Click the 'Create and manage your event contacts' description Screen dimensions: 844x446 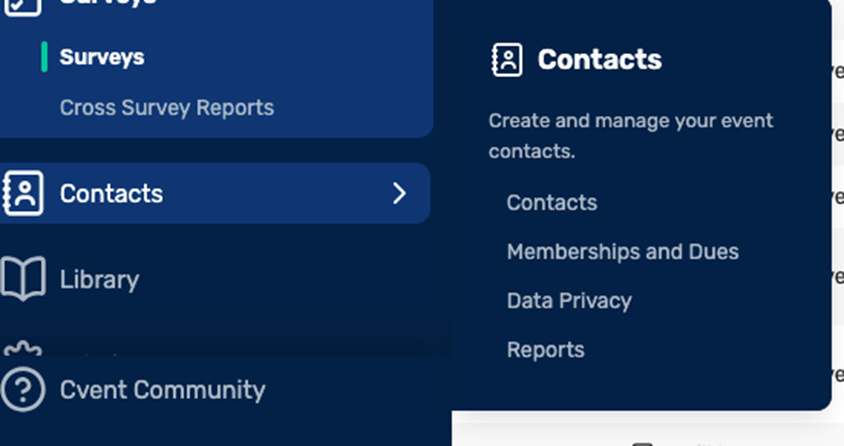click(630, 136)
